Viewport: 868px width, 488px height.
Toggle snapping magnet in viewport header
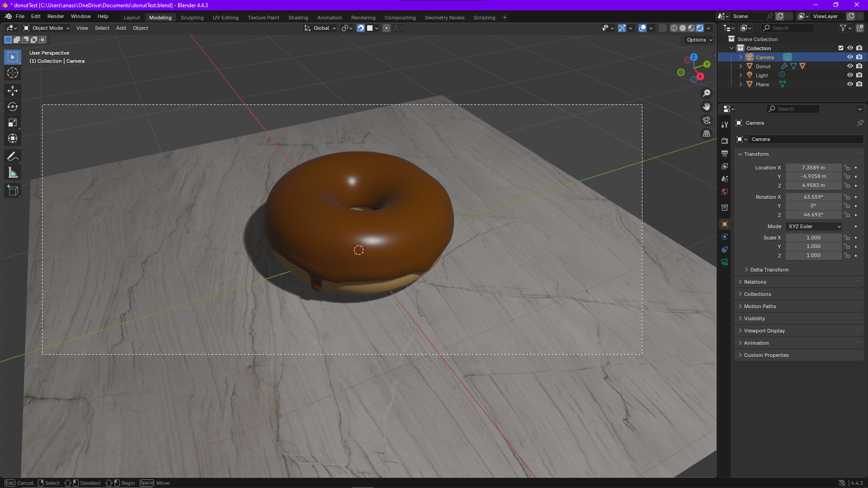361,28
